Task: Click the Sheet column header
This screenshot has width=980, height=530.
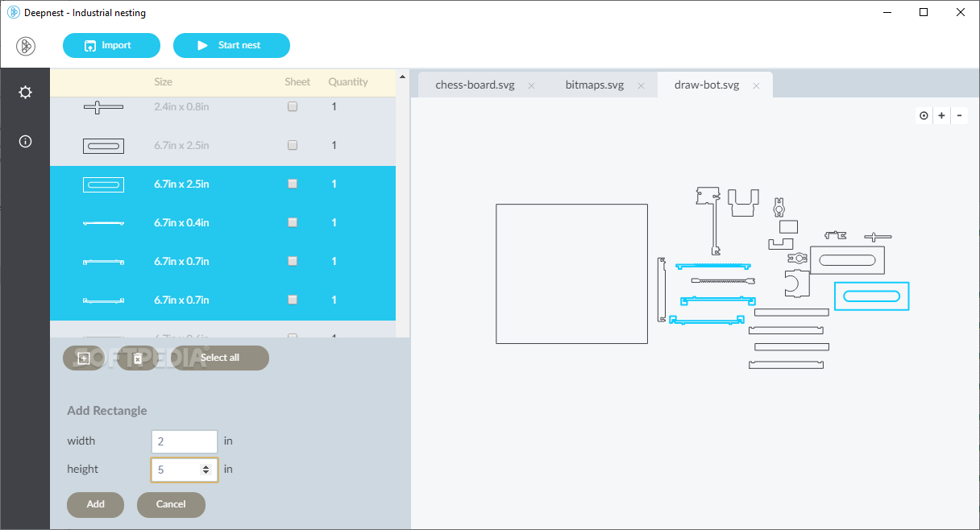Action: pos(297,82)
